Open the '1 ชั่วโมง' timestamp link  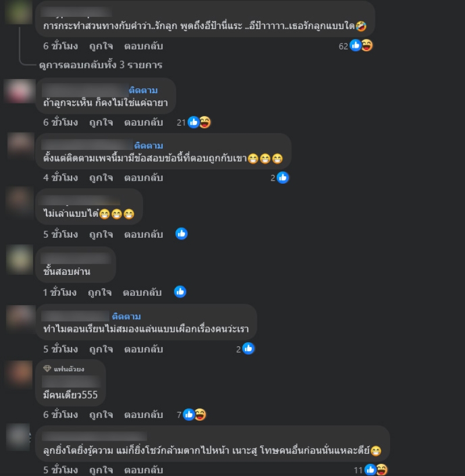[60, 293]
